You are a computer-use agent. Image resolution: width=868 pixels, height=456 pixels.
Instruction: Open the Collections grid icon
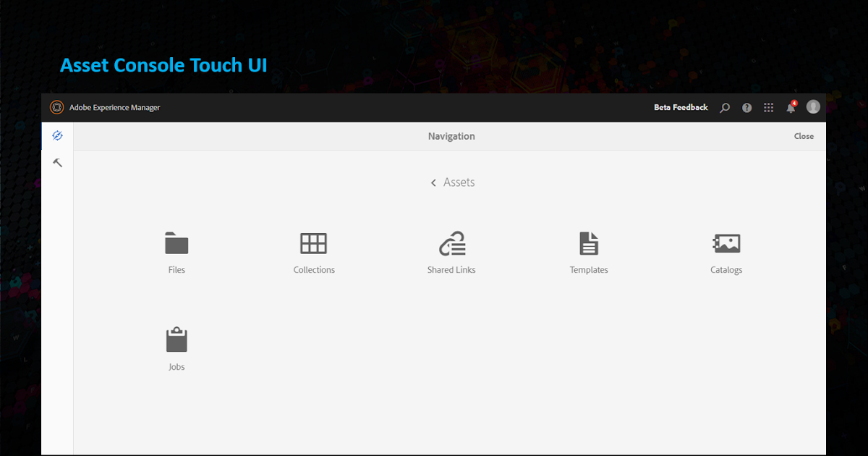point(314,243)
